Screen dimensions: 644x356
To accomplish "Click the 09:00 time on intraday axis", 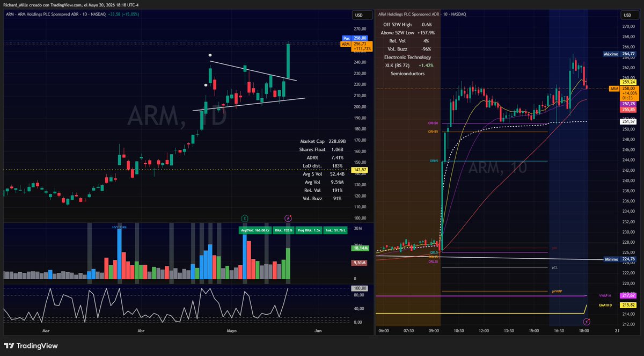I will pos(433,331).
